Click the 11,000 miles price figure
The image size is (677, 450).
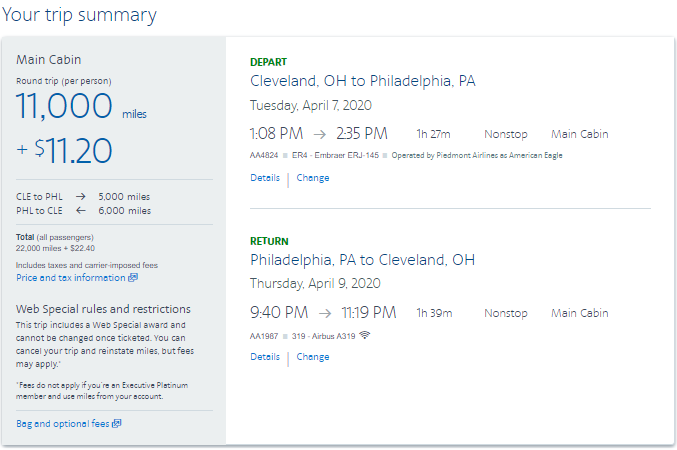click(x=81, y=106)
